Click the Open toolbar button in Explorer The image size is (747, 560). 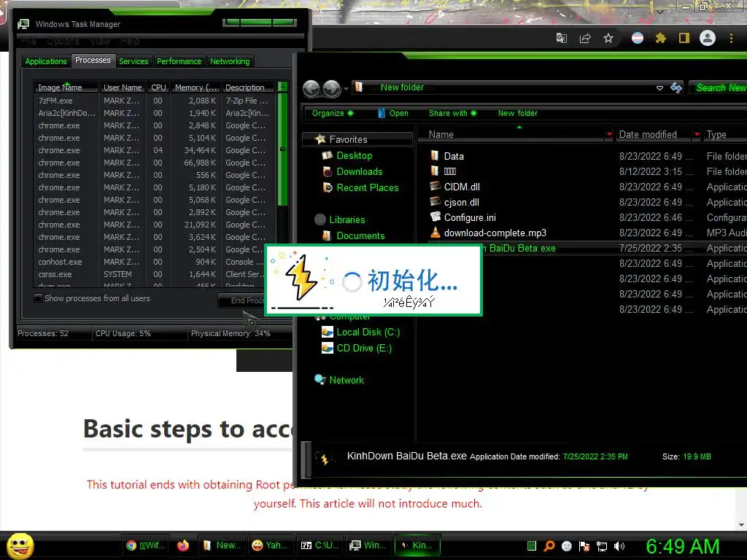393,113
